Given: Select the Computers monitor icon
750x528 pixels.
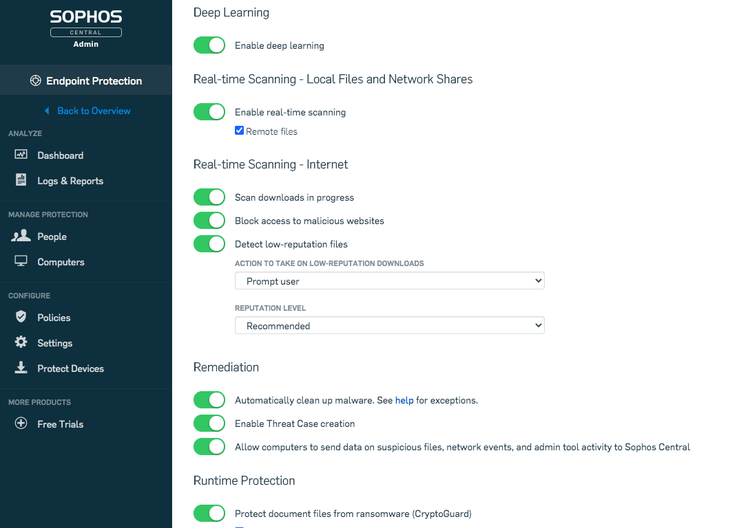Looking at the screenshot, I should pyautogui.click(x=21, y=261).
